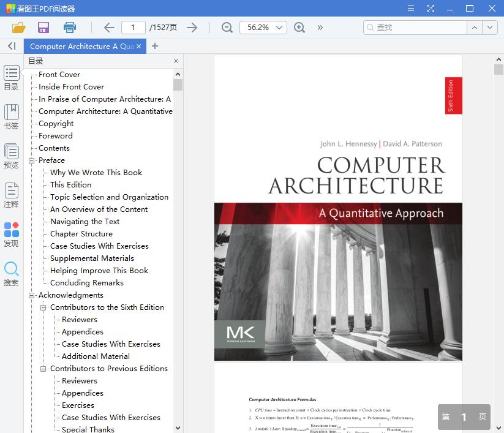The width and height of the screenshot is (504, 433).
Task: Show more toolbar tools via double chevron
Action: click(x=320, y=28)
